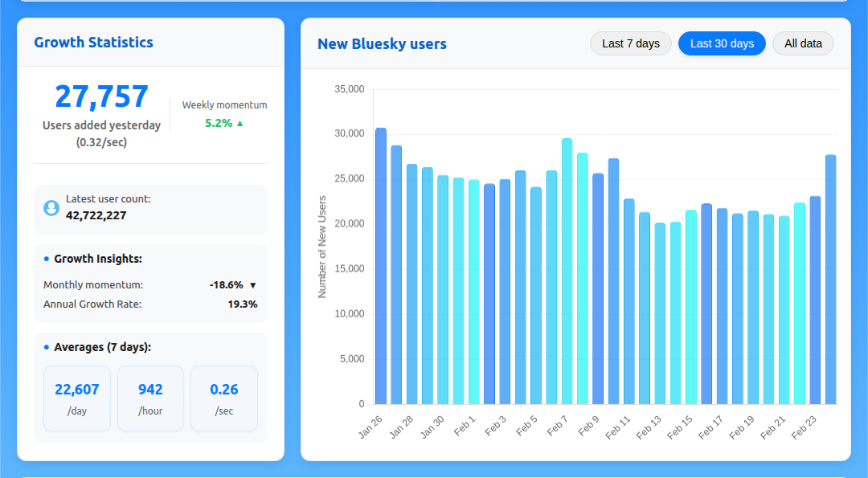The height and width of the screenshot is (478, 868).
Task: Click the green weekly momentum up arrow
Action: [240, 124]
